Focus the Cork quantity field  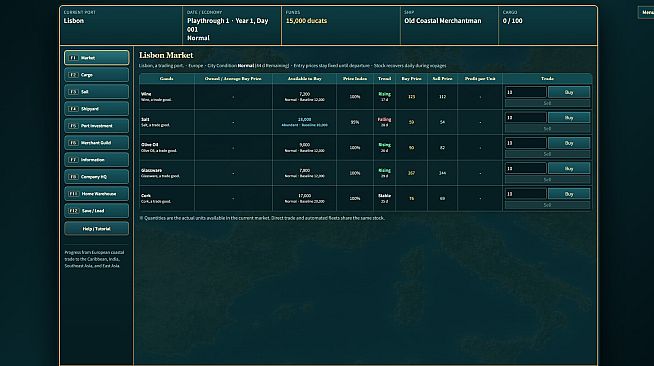coord(526,194)
